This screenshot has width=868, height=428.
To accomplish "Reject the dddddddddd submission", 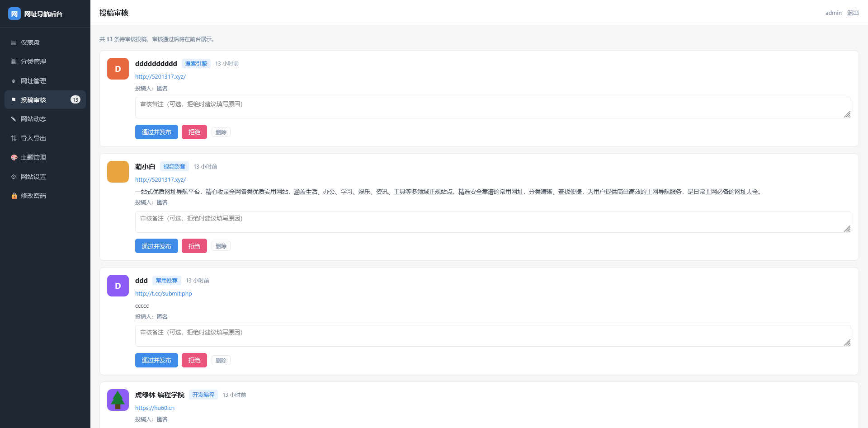I will (194, 132).
